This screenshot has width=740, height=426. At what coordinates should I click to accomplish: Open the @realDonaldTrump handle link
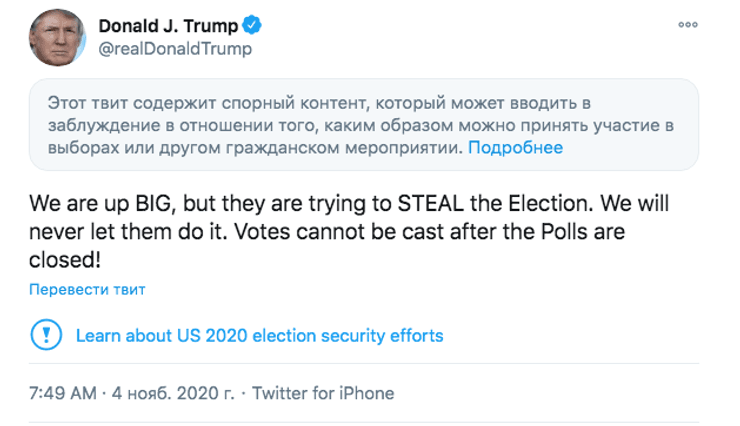pyautogui.click(x=175, y=48)
